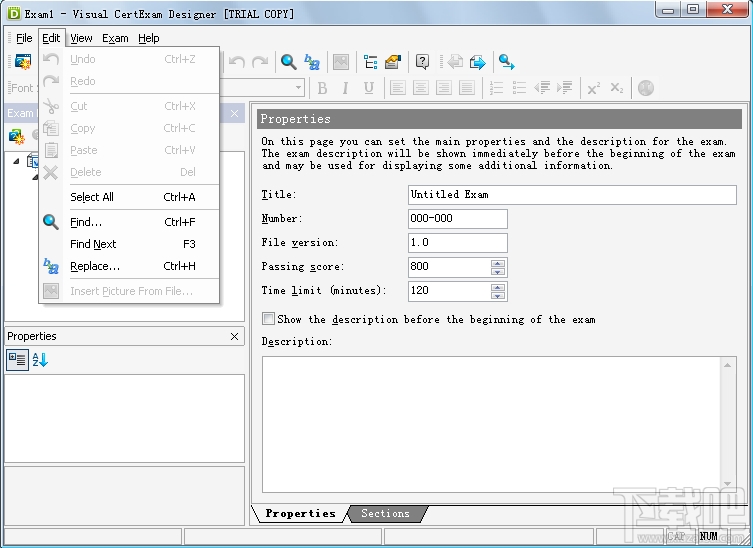Image resolution: width=753 pixels, height=548 pixels.
Task: Click into the Number field
Action: (458, 219)
